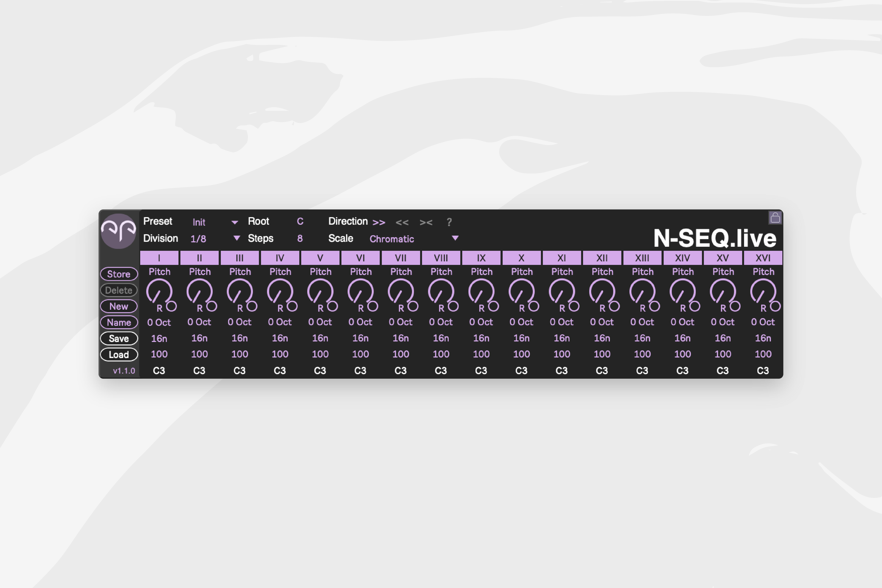
Task: Toggle step IV header
Action: [280, 258]
